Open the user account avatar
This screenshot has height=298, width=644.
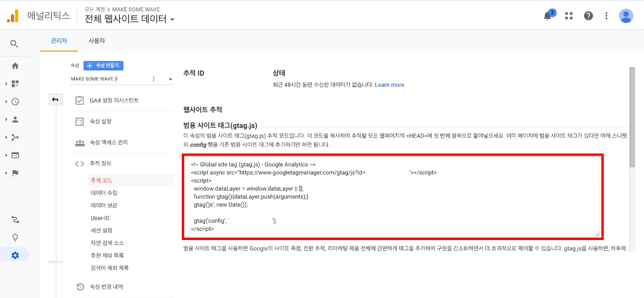(626, 16)
